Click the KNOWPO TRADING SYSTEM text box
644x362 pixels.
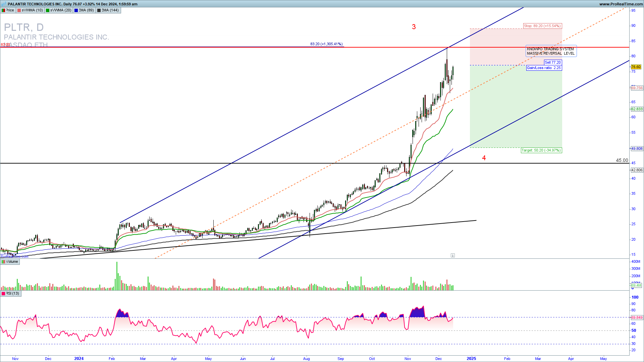click(x=551, y=51)
